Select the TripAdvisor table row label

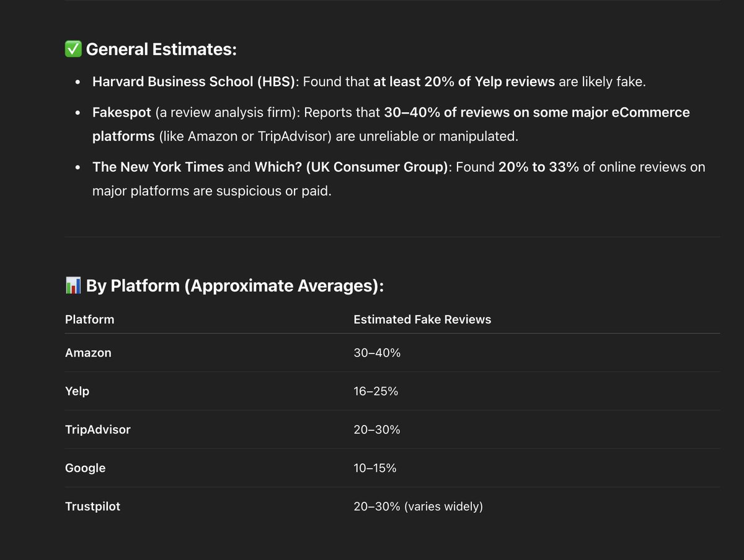point(98,430)
